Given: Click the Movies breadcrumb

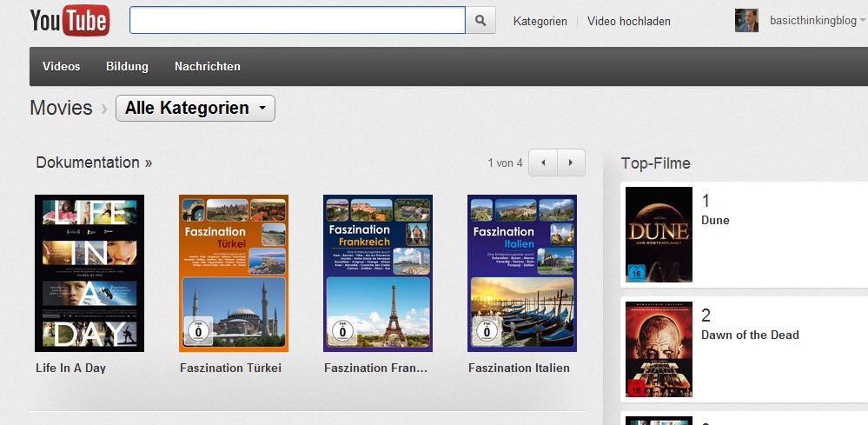Looking at the screenshot, I should [61, 108].
